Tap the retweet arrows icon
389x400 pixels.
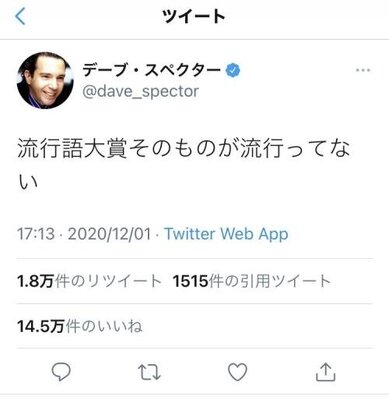coord(149,372)
